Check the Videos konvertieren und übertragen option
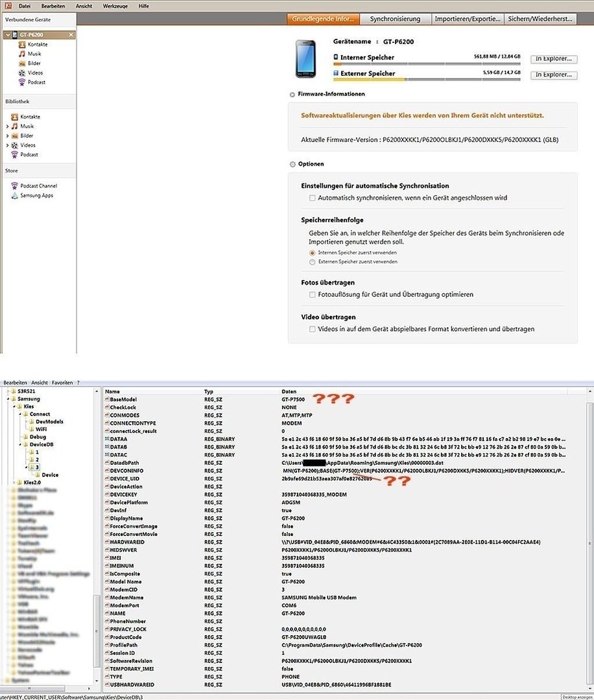Viewport: 594px width, 700px height. pyautogui.click(x=312, y=329)
